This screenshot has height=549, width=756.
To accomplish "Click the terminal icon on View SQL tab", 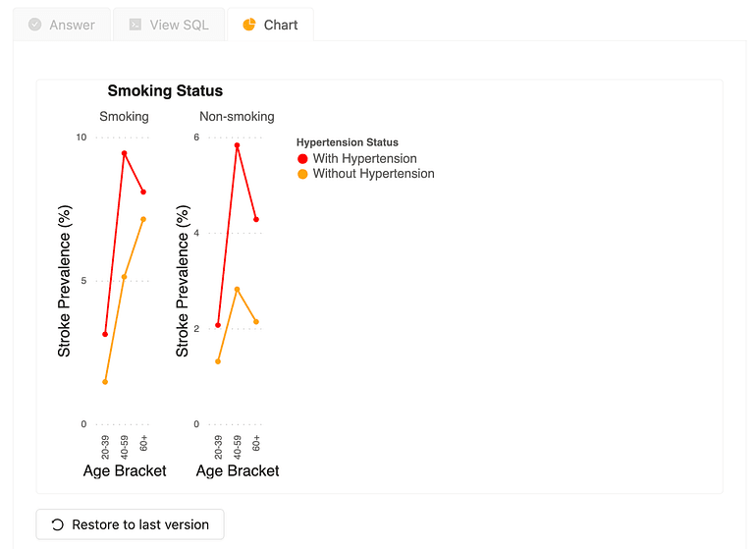I will [135, 25].
